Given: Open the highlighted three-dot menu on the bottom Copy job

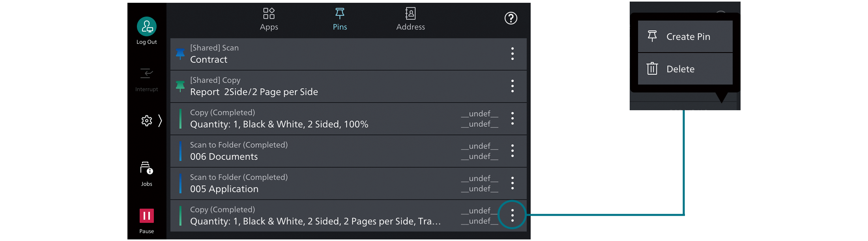Looking at the screenshot, I should (x=512, y=215).
